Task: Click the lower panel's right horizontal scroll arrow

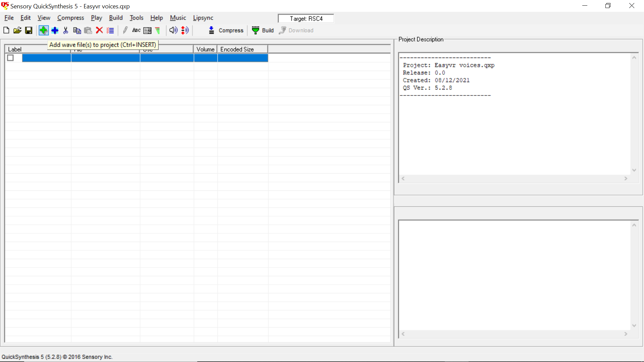Action: tap(626, 334)
